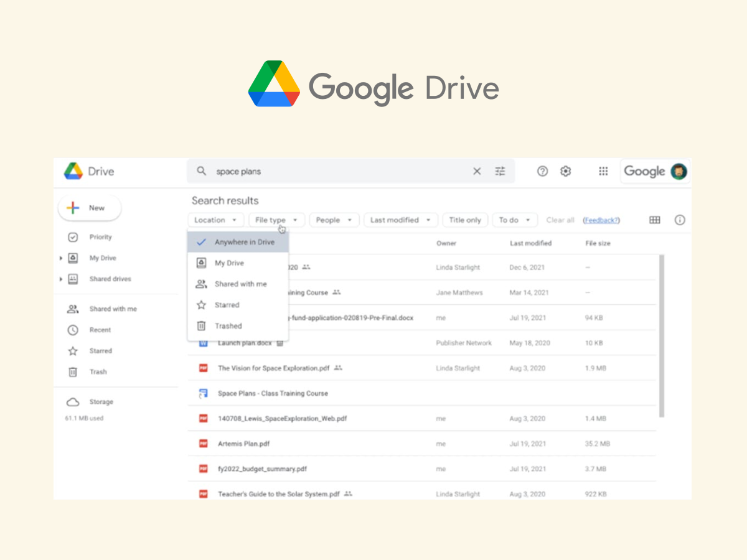Show file details info icon
The image size is (747, 560).
click(x=680, y=220)
